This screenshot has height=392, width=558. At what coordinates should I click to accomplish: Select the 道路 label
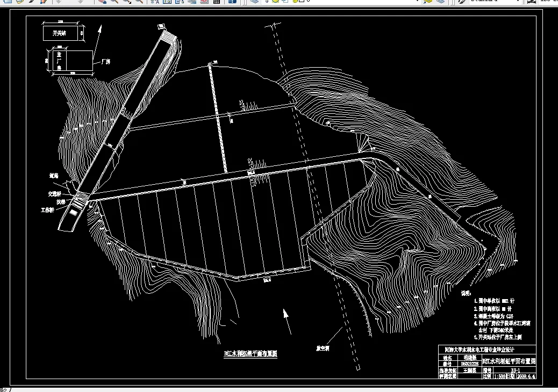click(54, 176)
